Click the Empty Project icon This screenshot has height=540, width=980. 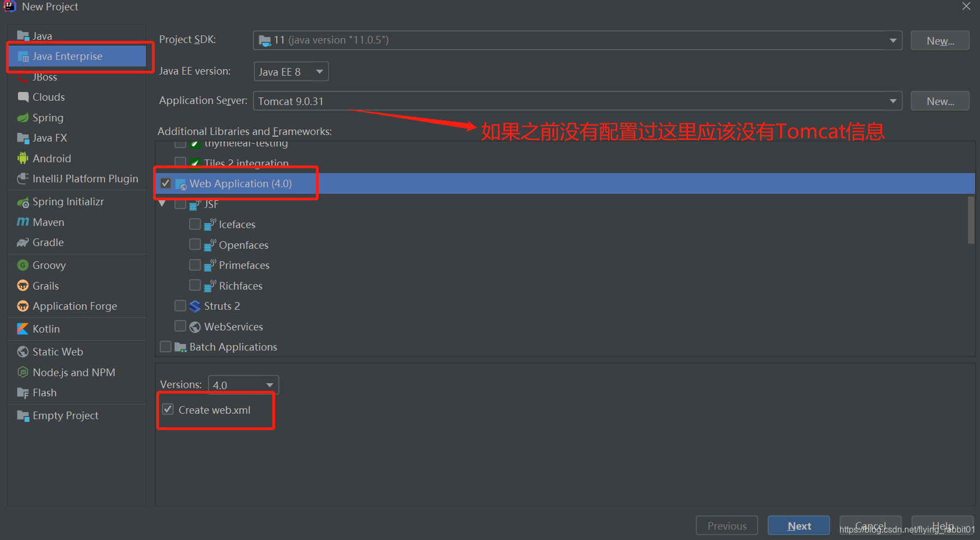click(23, 415)
